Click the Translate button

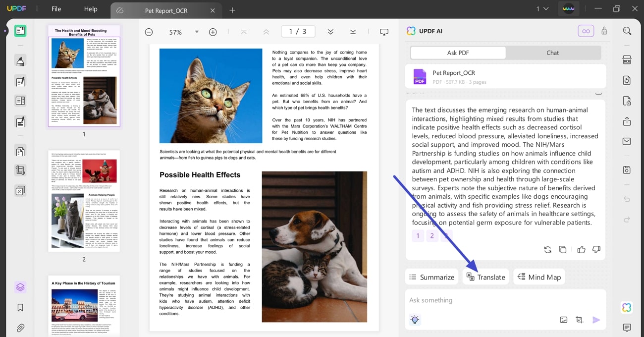click(486, 277)
